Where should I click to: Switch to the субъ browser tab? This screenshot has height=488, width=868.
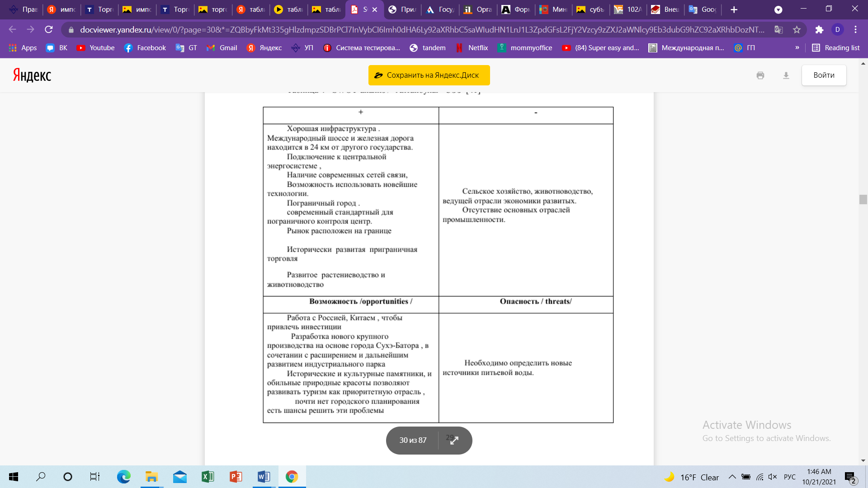591,9
